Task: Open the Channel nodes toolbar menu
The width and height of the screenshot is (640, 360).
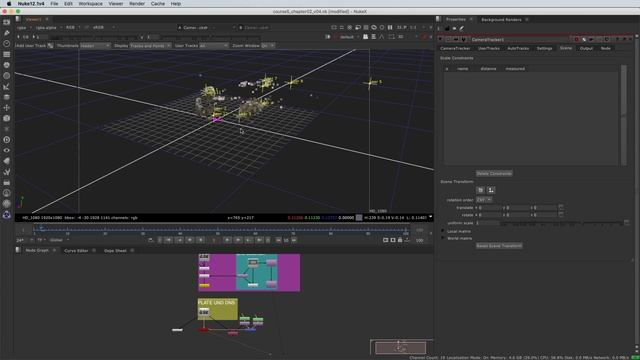Action: tap(7, 54)
